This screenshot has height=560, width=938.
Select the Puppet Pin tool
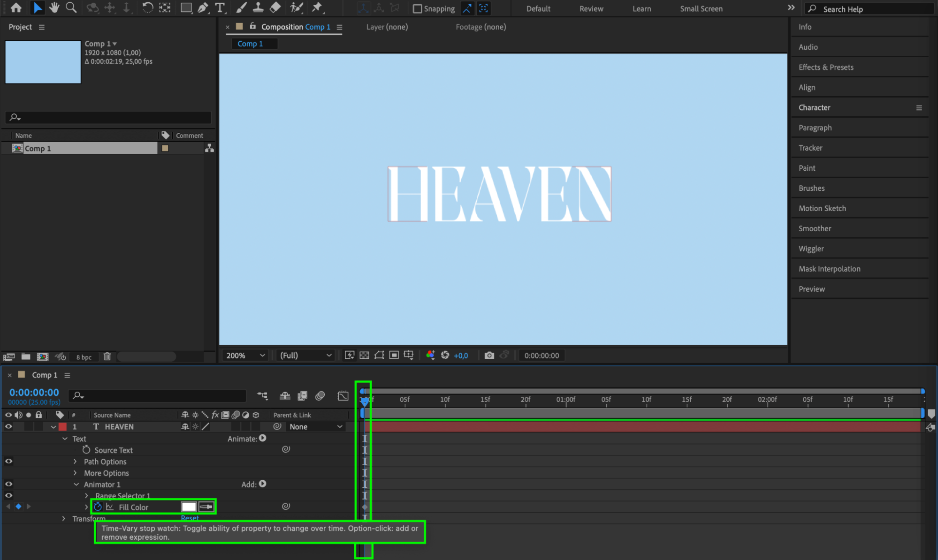[317, 8]
